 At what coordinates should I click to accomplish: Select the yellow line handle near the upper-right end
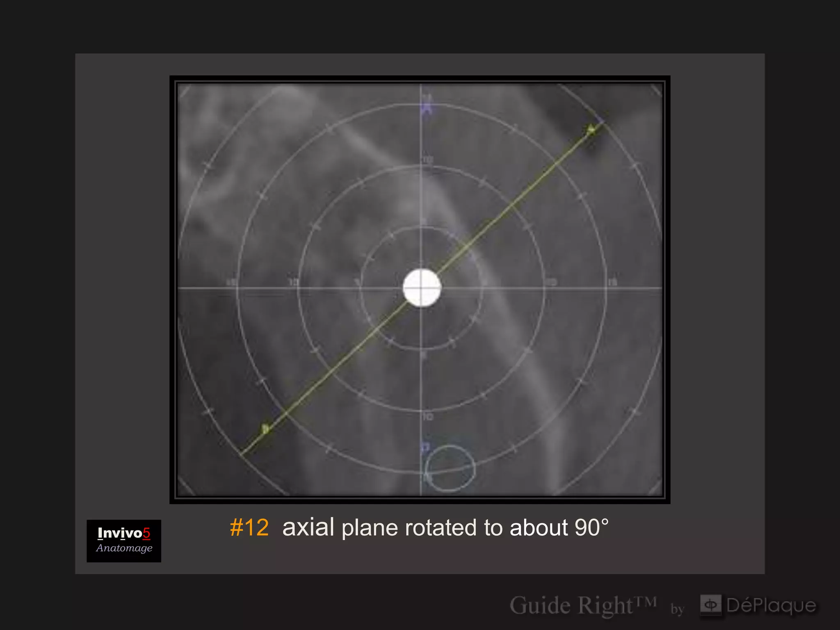591,130
